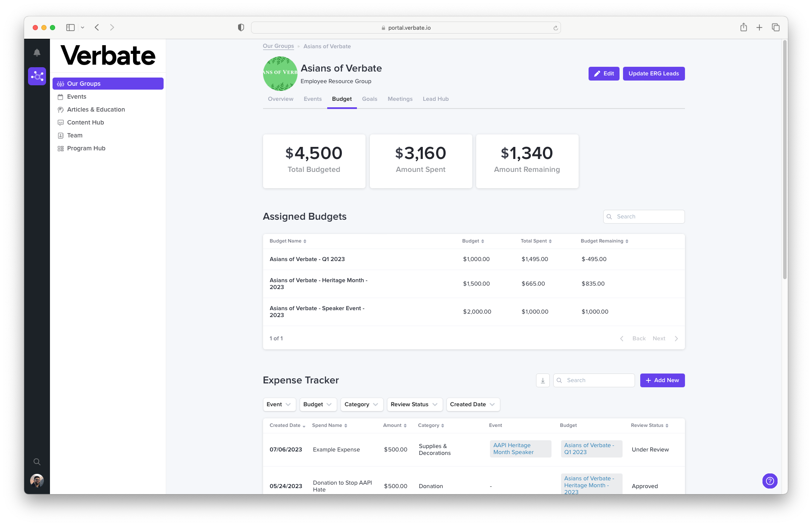
Task: Switch to the Goals tab
Action: click(x=369, y=99)
